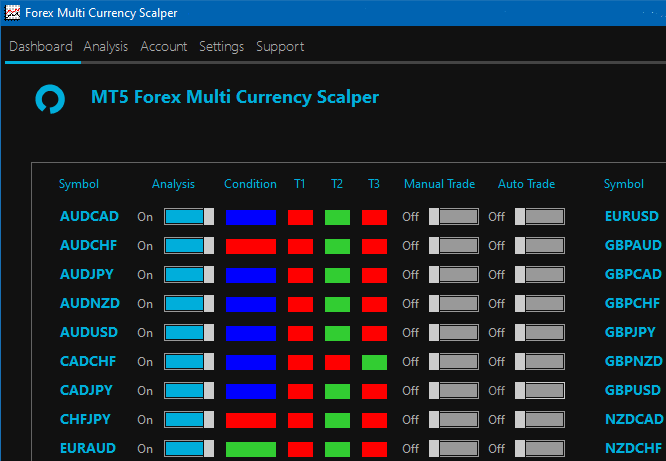Enable Manual Trade for CHFJPY
The width and height of the screenshot is (666, 461).
454,419
